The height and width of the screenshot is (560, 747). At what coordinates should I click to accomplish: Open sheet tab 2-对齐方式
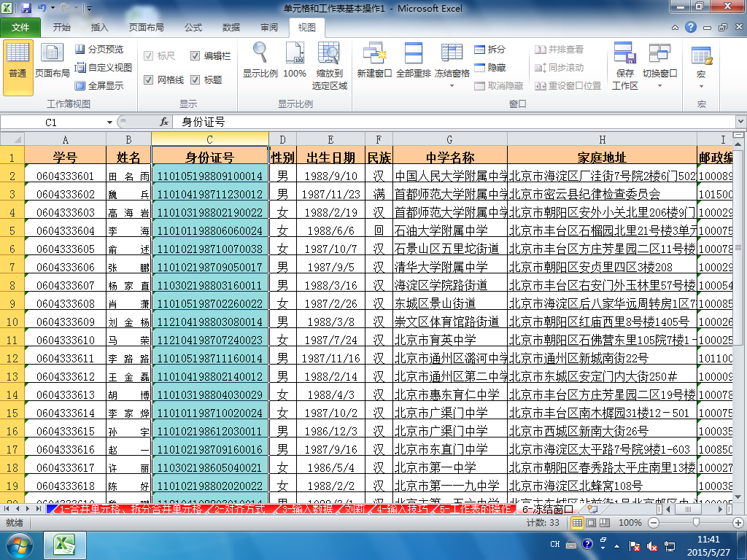click(240, 509)
